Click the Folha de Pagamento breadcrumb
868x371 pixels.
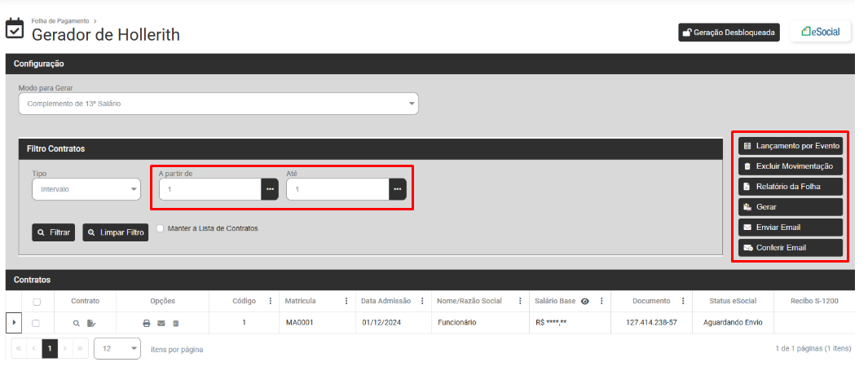coord(60,21)
